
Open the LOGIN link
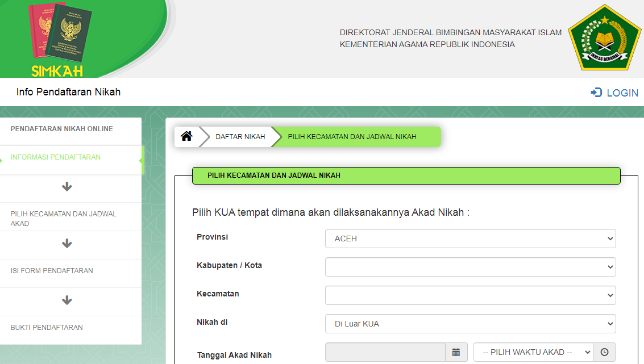(622, 93)
